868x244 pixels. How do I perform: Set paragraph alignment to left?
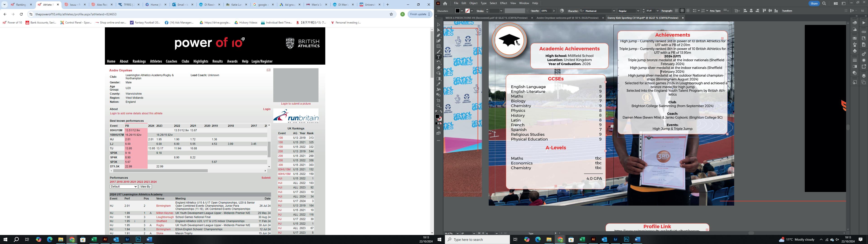tap(677, 11)
